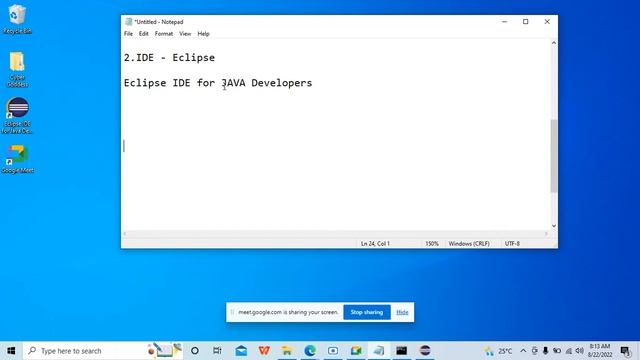Open the screen recorder taskbar icon next to Edge
This screenshot has width=640, height=360.
(333, 351)
